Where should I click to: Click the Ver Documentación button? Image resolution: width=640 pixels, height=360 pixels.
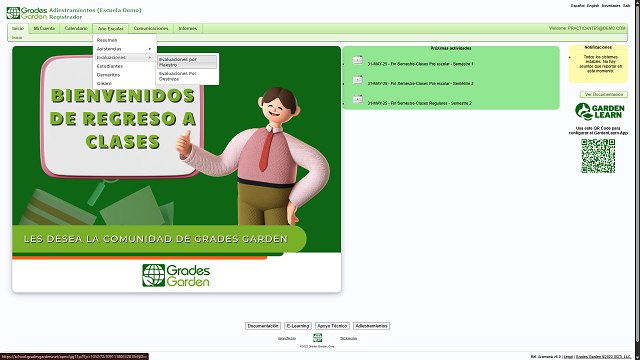604,94
